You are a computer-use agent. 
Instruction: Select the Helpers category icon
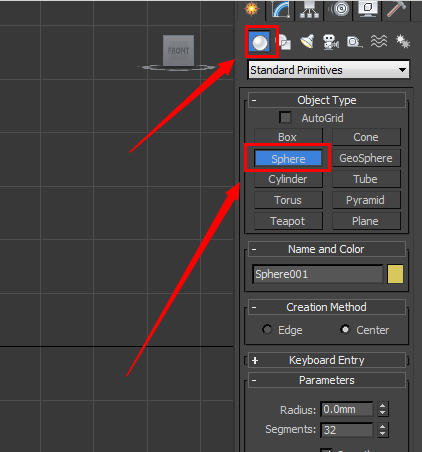coord(355,42)
